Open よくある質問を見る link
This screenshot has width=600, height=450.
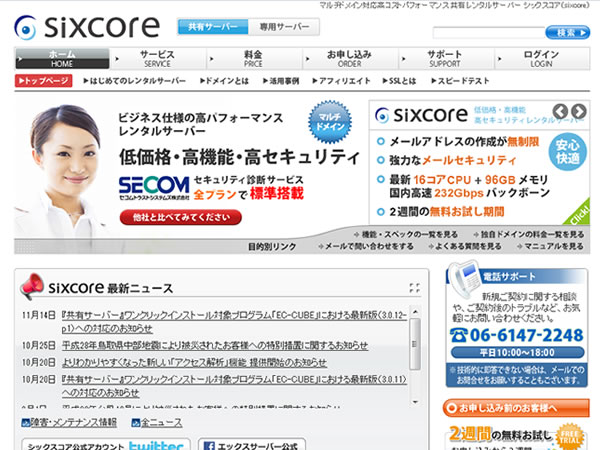(x=465, y=246)
